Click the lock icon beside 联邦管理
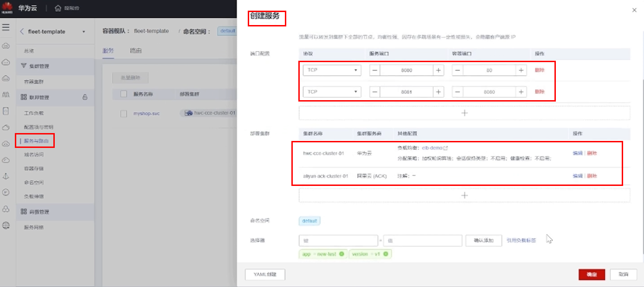This screenshot has height=287, width=644. (84, 97)
